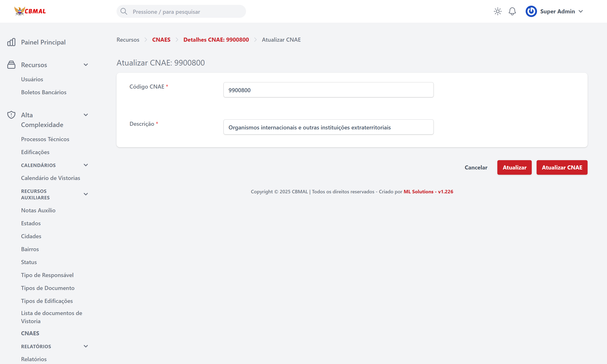Open the notifications bell
Screen dimensions: 607x364
pos(512,12)
